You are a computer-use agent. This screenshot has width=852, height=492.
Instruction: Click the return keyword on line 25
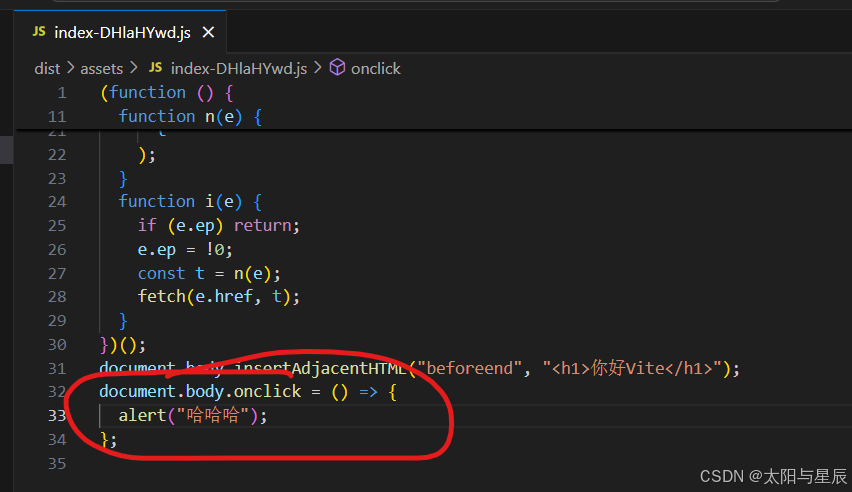click(x=262, y=226)
